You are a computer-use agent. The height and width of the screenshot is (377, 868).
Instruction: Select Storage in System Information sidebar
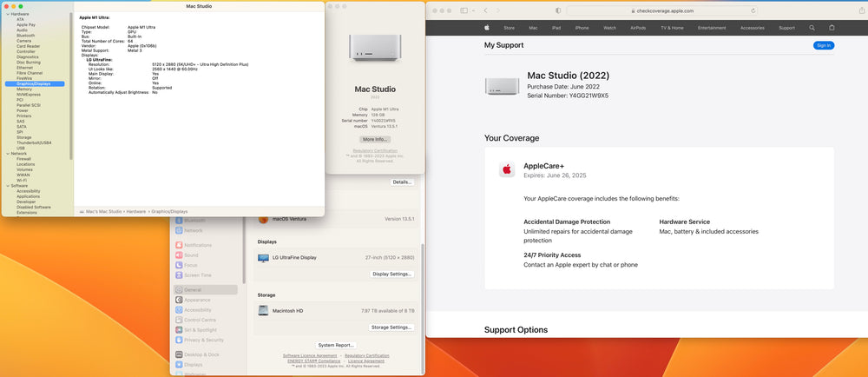[x=23, y=137]
